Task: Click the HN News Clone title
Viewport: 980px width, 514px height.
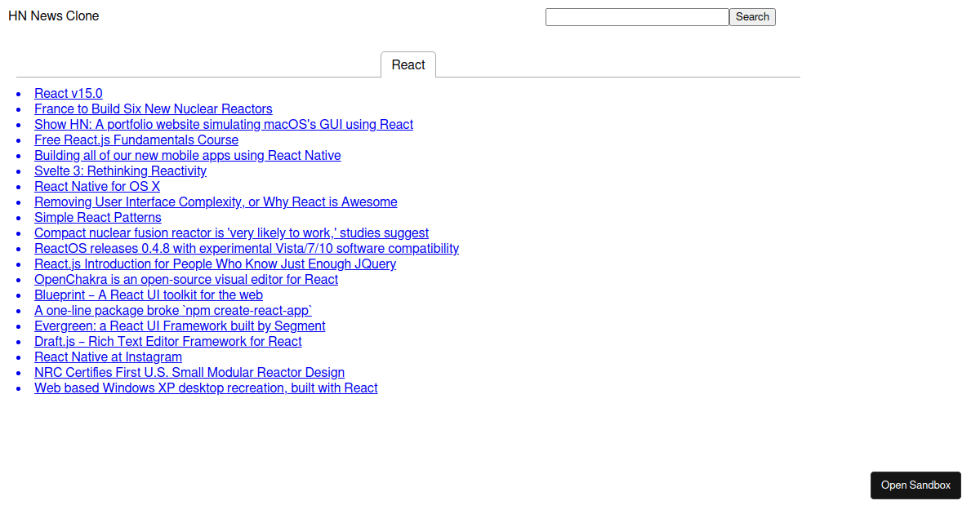Action: [x=54, y=16]
